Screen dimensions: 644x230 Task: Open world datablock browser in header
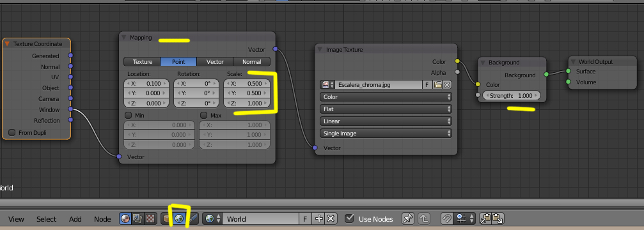(213, 219)
